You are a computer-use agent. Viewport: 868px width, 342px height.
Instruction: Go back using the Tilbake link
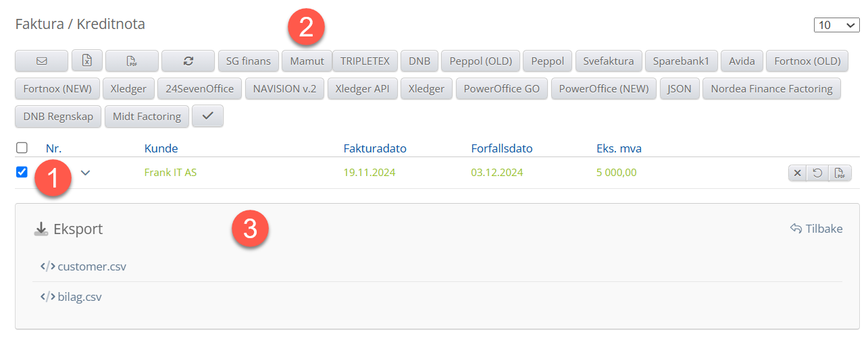(817, 229)
